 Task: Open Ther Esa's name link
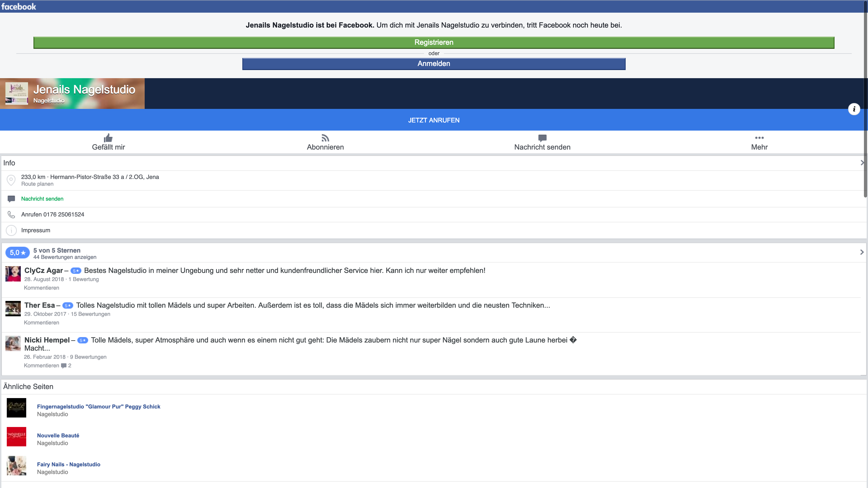pos(39,305)
